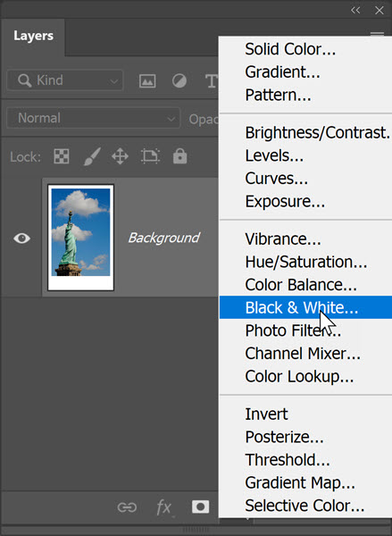The height and width of the screenshot is (536, 392).
Task: Choose Hue/Saturation from the menu
Action: (305, 262)
